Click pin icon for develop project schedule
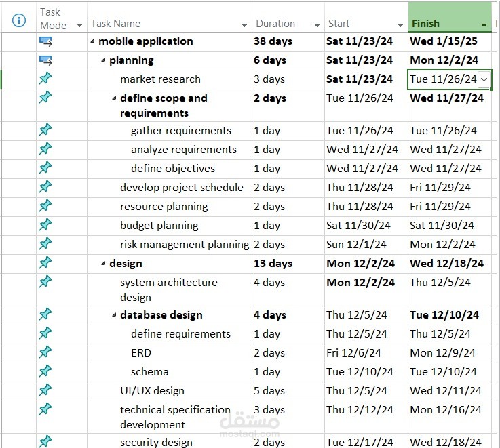This screenshot has height=448, width=500. 45,187
